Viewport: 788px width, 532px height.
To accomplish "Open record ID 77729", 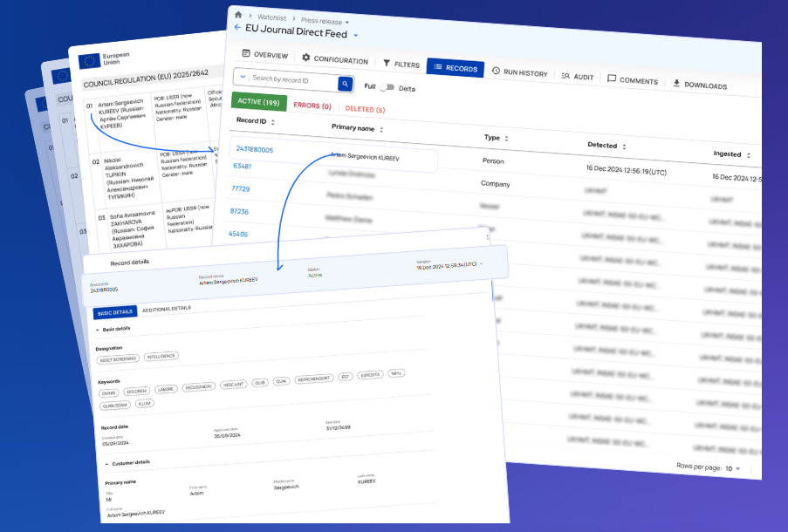I will pyautogui.click(x=240, y=188).
